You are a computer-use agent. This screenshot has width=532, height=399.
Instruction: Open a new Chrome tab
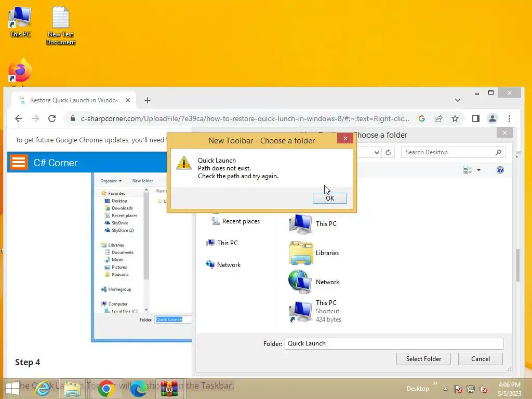[x=147, y=100]
